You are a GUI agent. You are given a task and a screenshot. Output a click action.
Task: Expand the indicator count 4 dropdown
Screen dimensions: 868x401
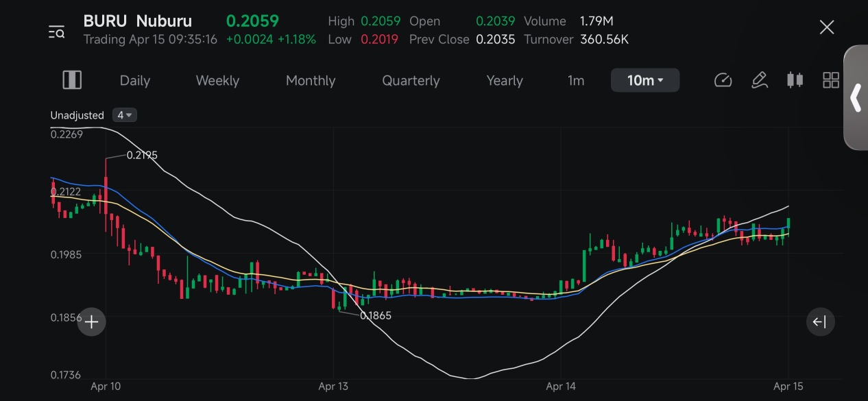point(124,115)
